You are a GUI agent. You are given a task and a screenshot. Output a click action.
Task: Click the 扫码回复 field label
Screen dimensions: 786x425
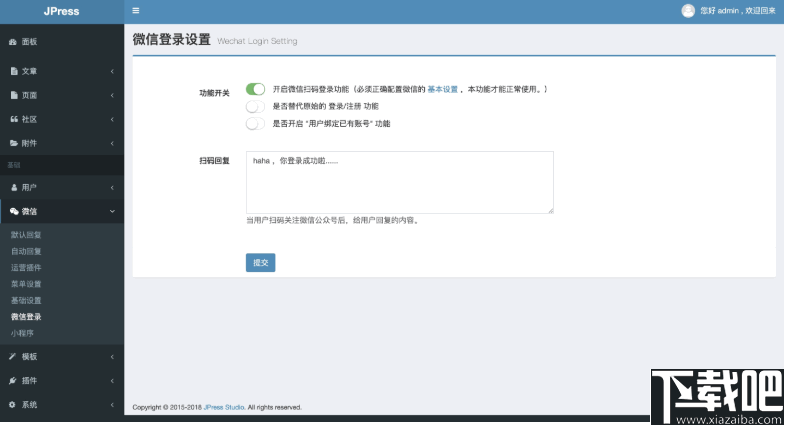215,161
